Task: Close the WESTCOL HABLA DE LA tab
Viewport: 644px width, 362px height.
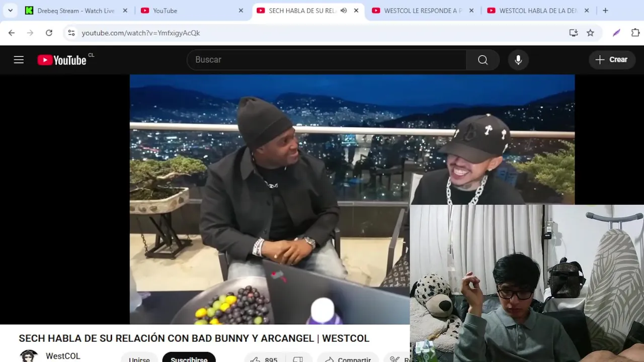Action: click(x=587, y=11)
